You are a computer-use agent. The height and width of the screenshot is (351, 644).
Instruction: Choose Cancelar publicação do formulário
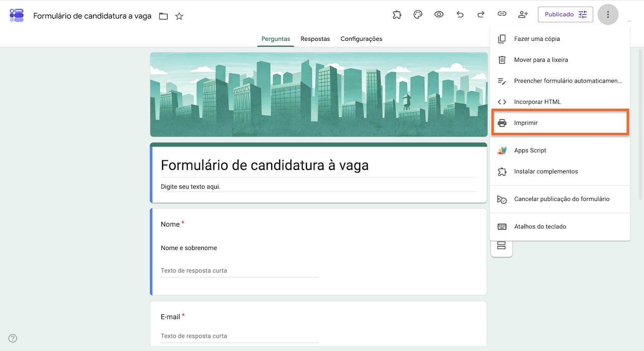pyautogui.click(x=559, y=199)
